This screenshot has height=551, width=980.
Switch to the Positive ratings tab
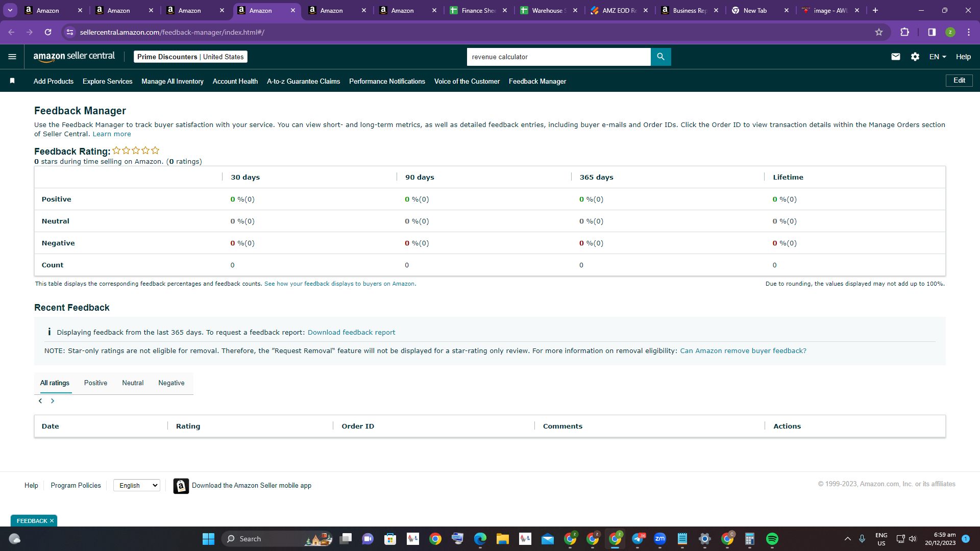95,383
